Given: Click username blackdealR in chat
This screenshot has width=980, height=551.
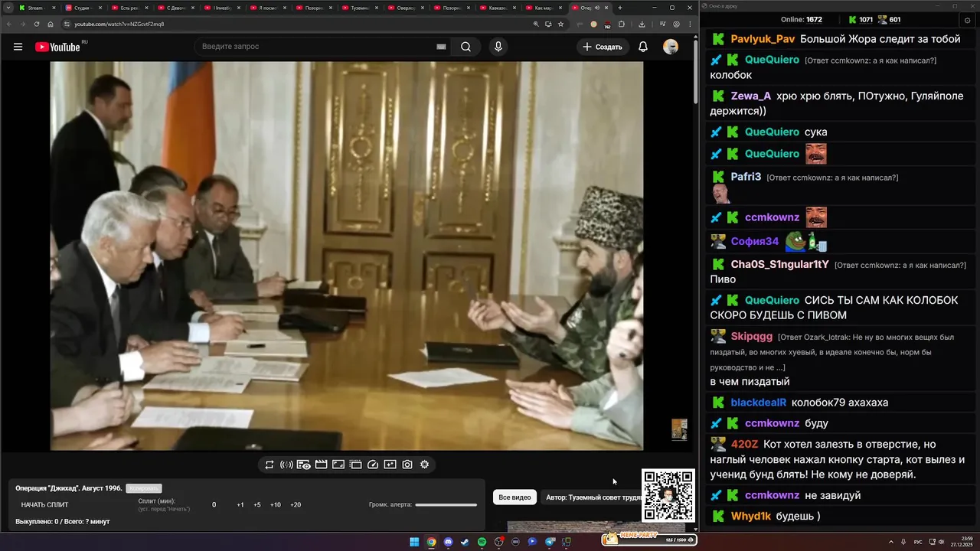Looking at the screenshot, I should [x=759, y=403].
